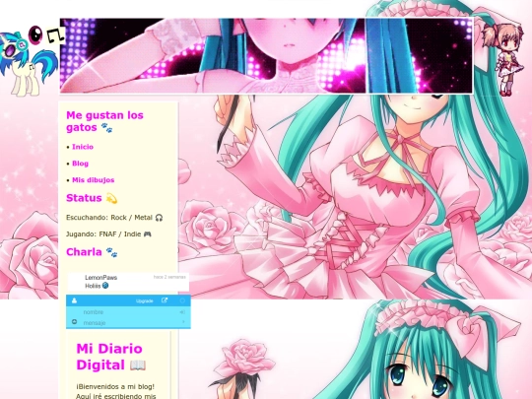Click the pink-haired chibi girl image
This screenshot has width=532, height=399.
(x=503, y=59)
